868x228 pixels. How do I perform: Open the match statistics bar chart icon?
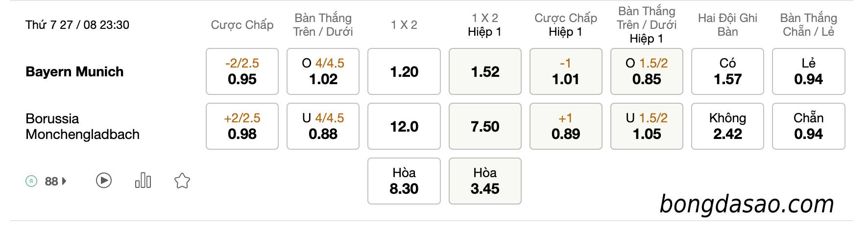(x=143, y=181)
